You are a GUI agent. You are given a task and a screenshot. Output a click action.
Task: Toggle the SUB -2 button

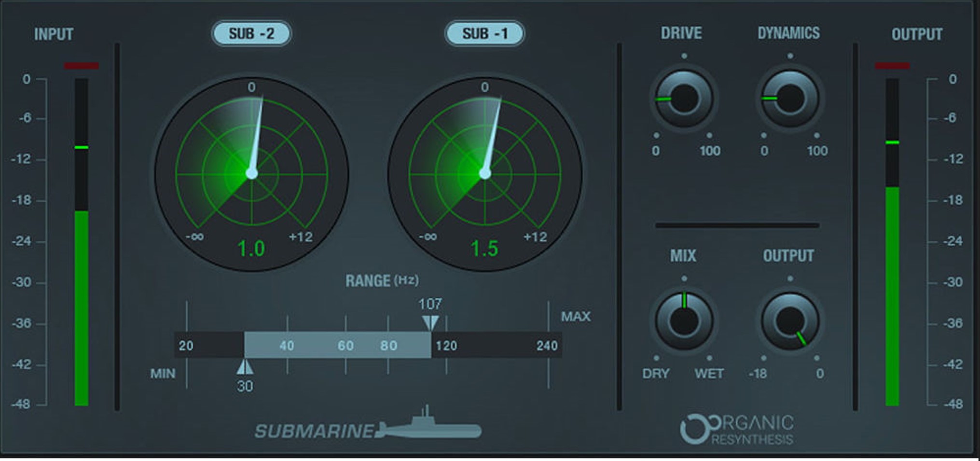251,34
